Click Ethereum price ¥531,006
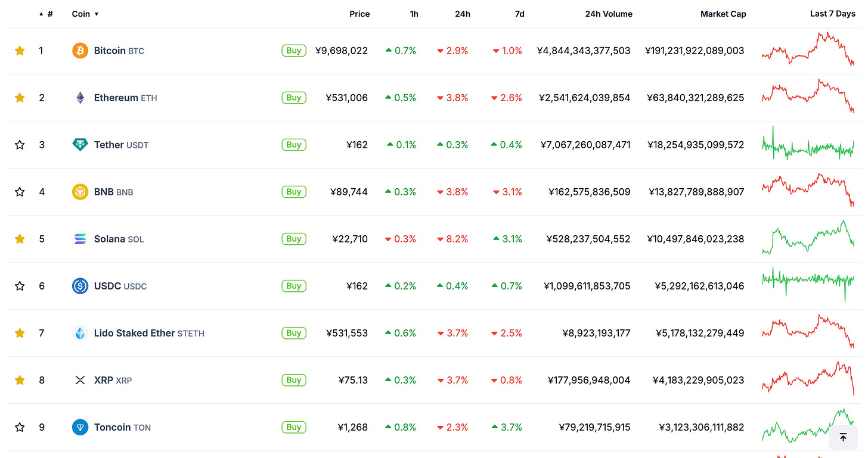The image size is (868, 458). [x=347, y=98]
